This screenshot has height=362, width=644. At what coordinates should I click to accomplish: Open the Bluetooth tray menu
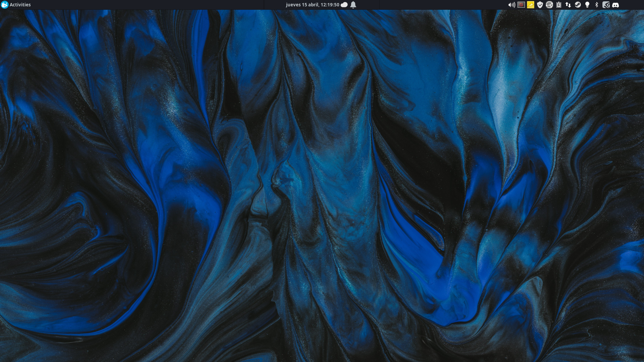tap(597, 5)
